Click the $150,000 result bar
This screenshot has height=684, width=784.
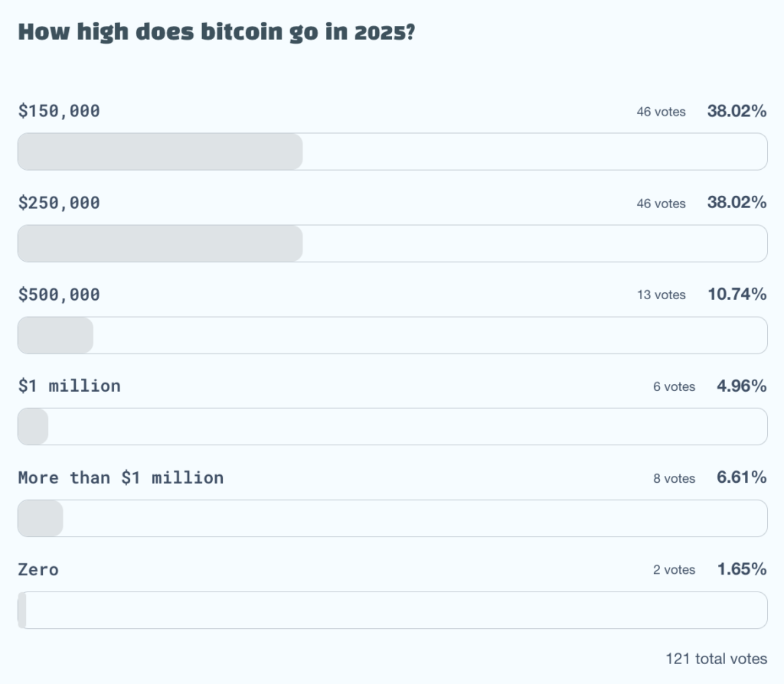click(392, 151)
